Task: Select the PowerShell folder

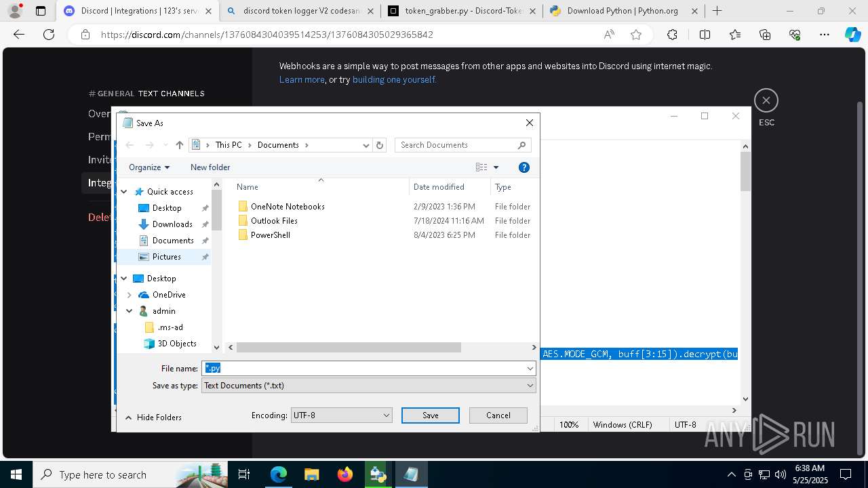Action: click(271, 235)
